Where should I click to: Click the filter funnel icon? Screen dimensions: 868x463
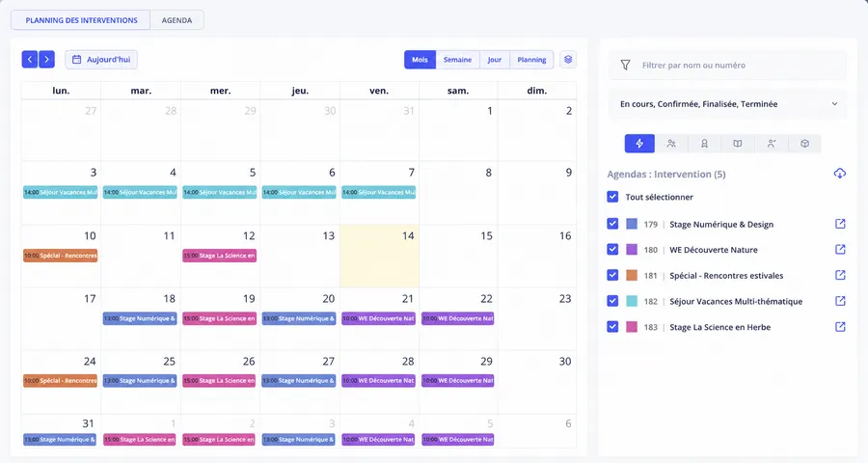tap(625, 65)
